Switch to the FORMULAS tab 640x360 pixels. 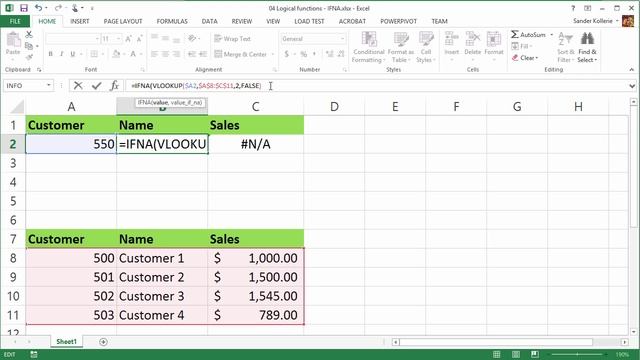click(x=172, y=21)
